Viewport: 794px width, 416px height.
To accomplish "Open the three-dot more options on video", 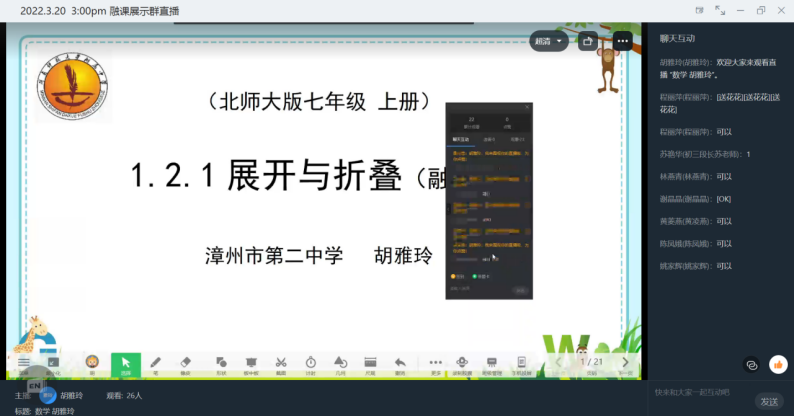I will point(622,42).
